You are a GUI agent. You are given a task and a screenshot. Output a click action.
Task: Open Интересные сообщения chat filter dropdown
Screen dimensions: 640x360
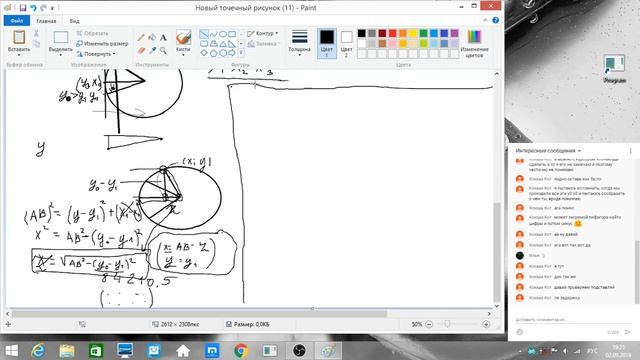point(548,151)
